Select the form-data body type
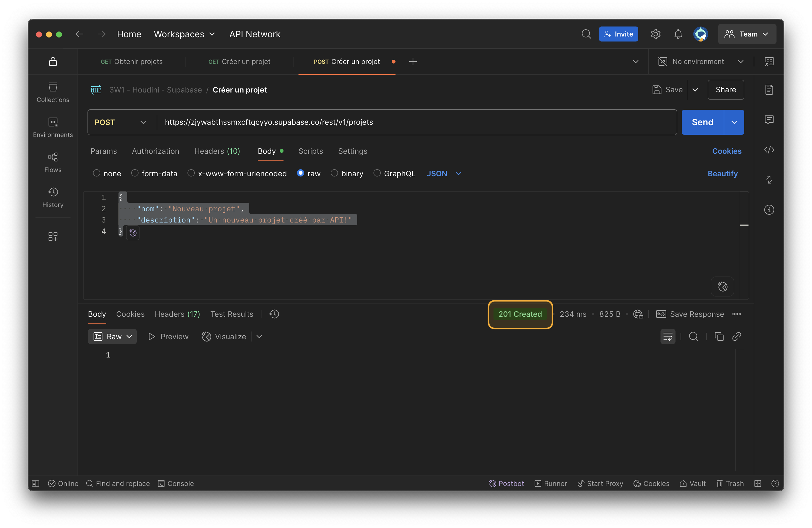Image resolution: width=812 pixels, height=528 pixels. point(135,173)
